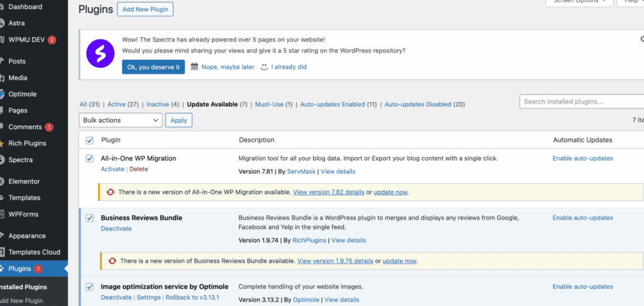View details for All-in-One WP Migration

coord(338,171)
